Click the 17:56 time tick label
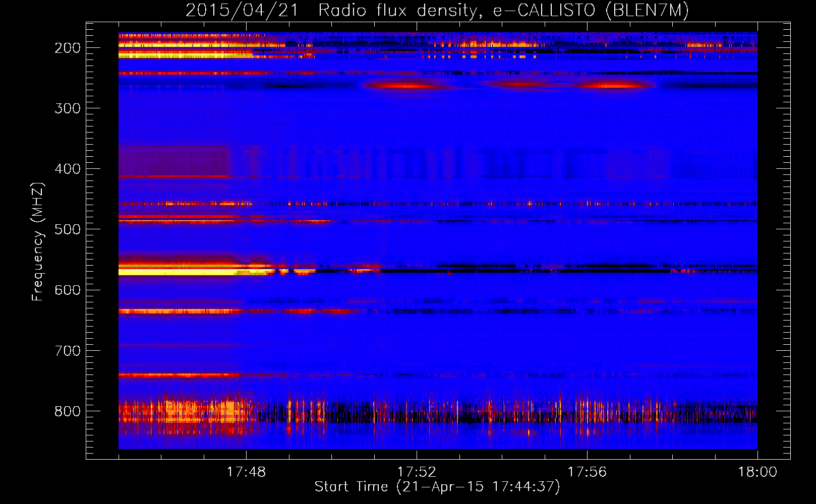Viewport: 816px width, 504px height. tap(587, 472)
